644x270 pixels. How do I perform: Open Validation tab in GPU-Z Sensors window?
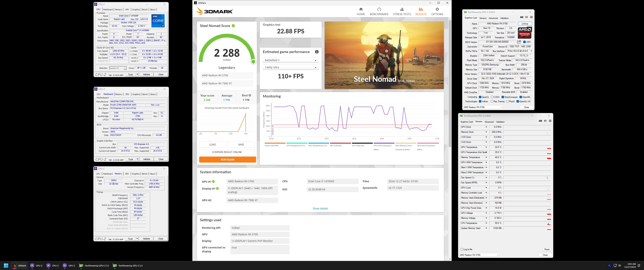click(x=500, y=122)
